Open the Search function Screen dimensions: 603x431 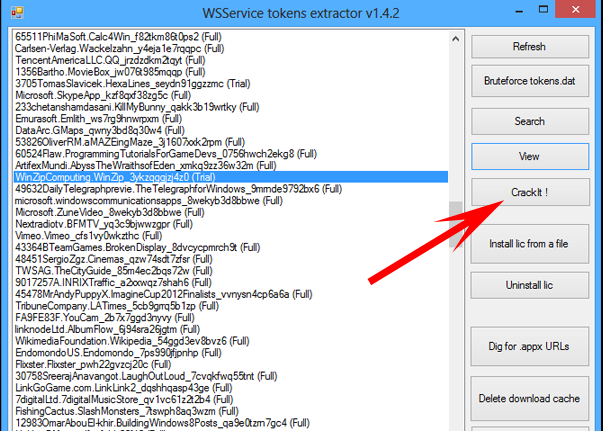[530, 121]
